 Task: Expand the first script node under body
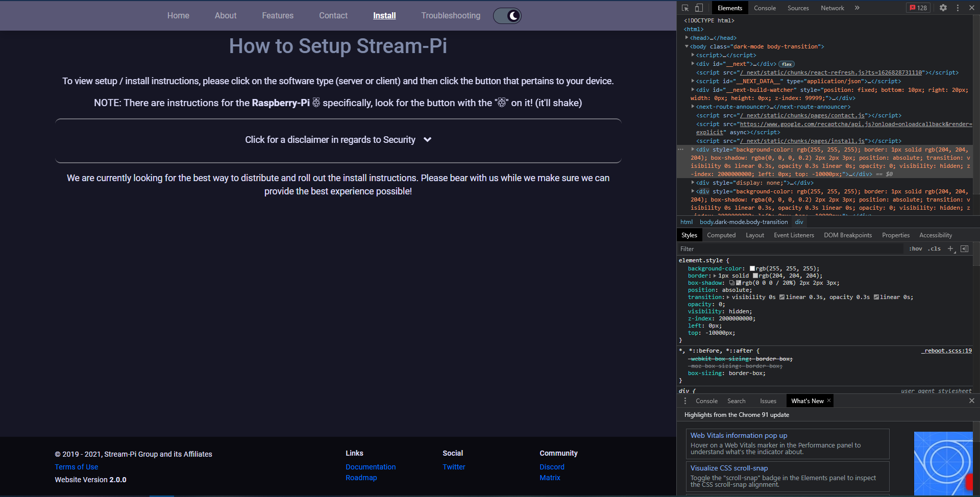pos(693,55)
